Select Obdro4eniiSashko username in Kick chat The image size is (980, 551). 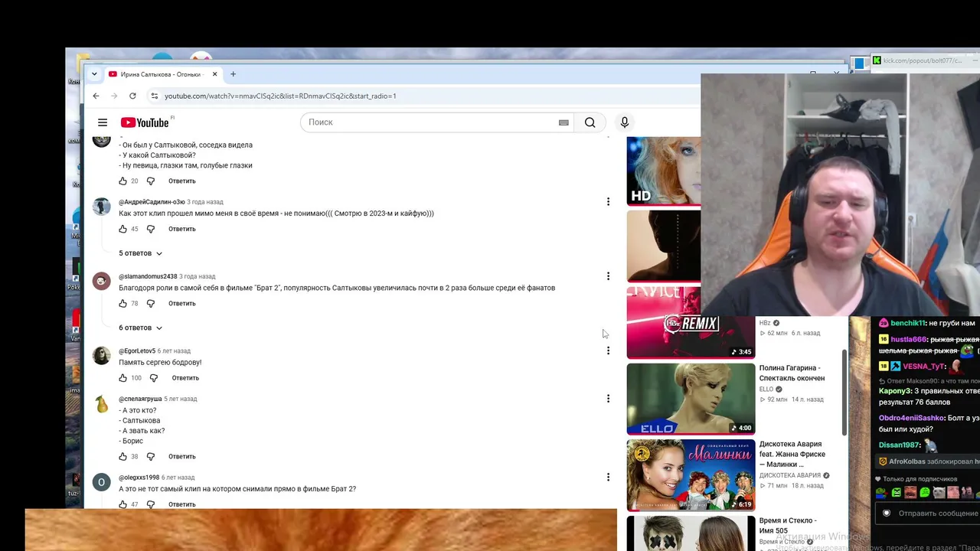click(911, 419)
